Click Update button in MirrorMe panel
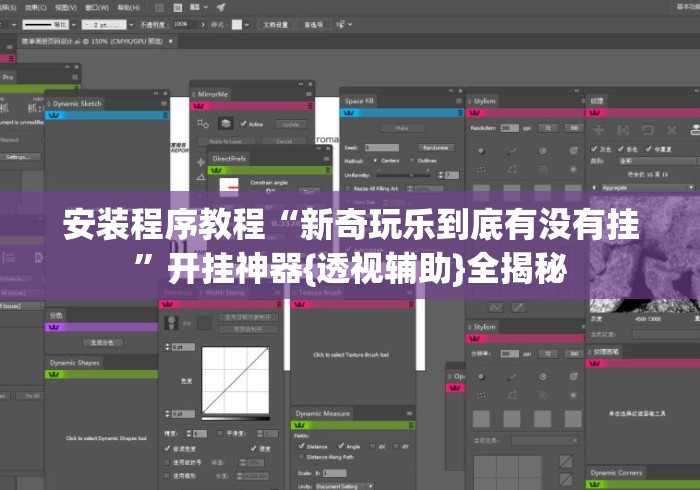 pos(291,124)
